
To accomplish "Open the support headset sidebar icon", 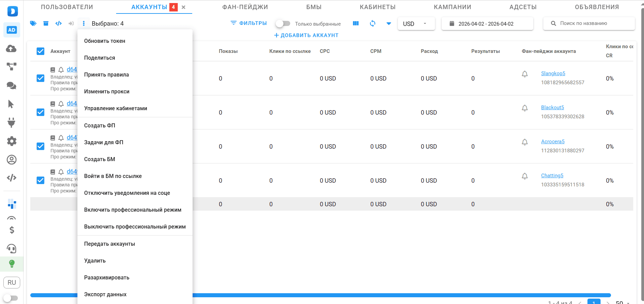I will [x=11, y=249].
